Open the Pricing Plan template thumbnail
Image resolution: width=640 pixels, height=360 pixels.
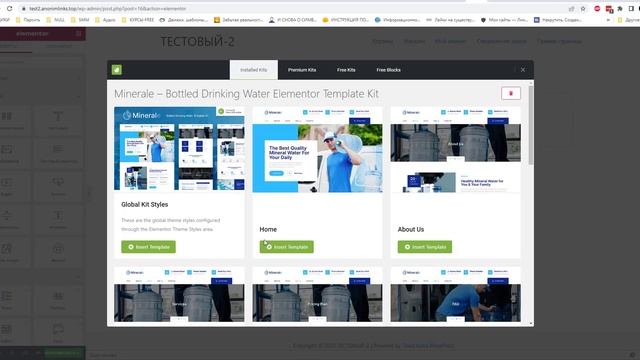click(x=318, y=294)
